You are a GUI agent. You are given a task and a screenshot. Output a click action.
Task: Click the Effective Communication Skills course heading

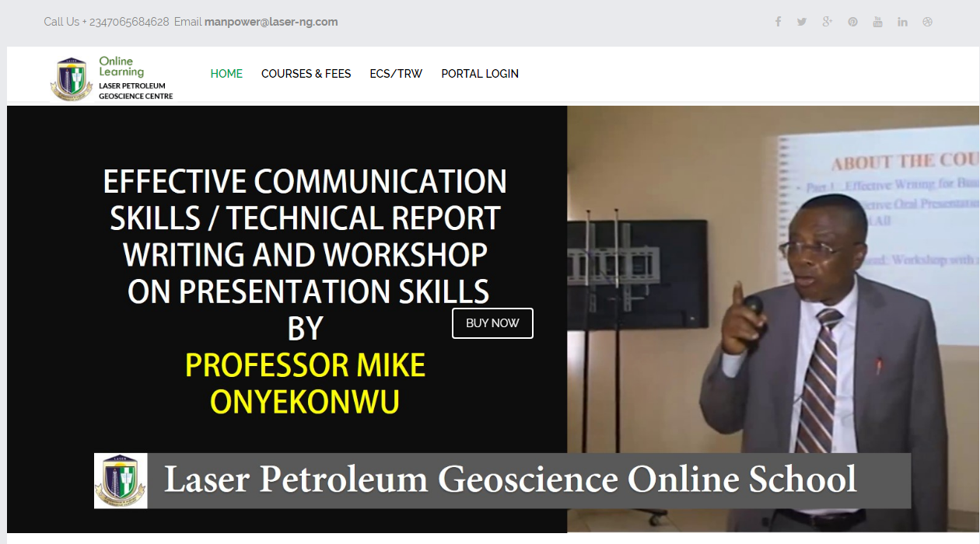(x=305, y=236)
